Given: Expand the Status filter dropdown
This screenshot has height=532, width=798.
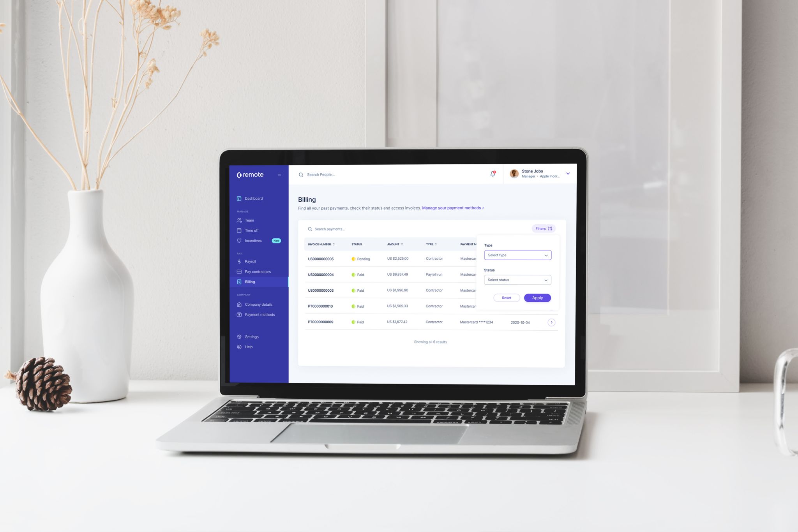Looking at the screenshot, I should (518, 280).
